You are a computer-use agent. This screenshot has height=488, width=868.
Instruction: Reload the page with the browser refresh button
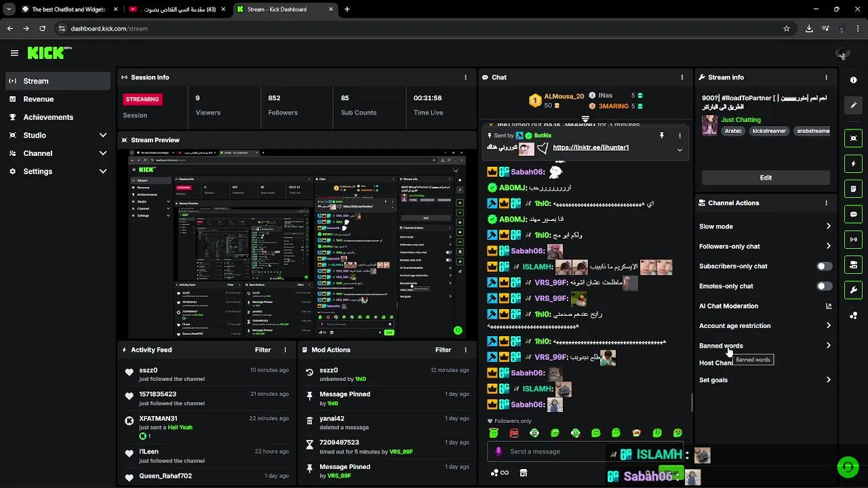pos(42,28)
